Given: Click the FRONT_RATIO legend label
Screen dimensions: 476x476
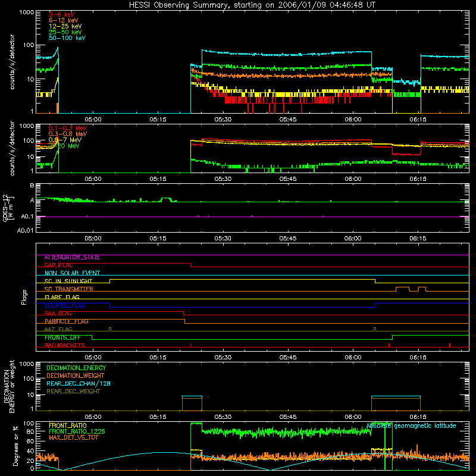Looking at the screenshot, I should pyautogui.click(x=68, y=425).
